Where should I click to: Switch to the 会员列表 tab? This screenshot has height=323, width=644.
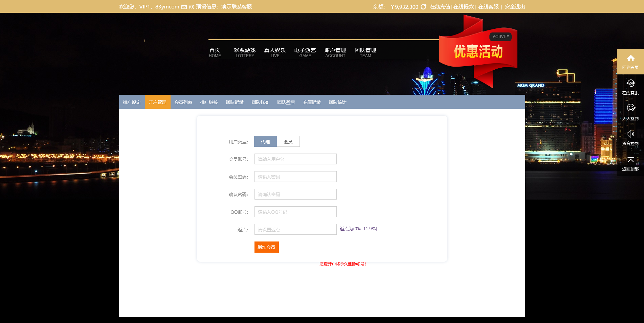coord(183,102)
